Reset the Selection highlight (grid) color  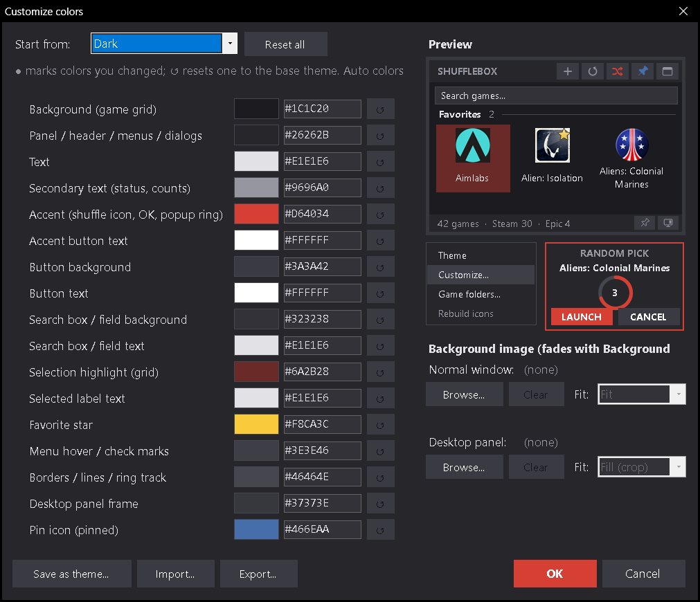tap(380, 372)
